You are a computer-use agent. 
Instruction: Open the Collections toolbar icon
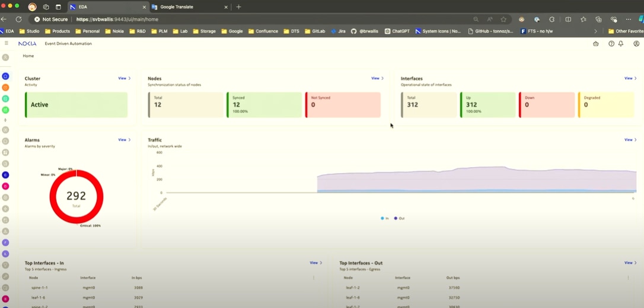coord(598,20)
